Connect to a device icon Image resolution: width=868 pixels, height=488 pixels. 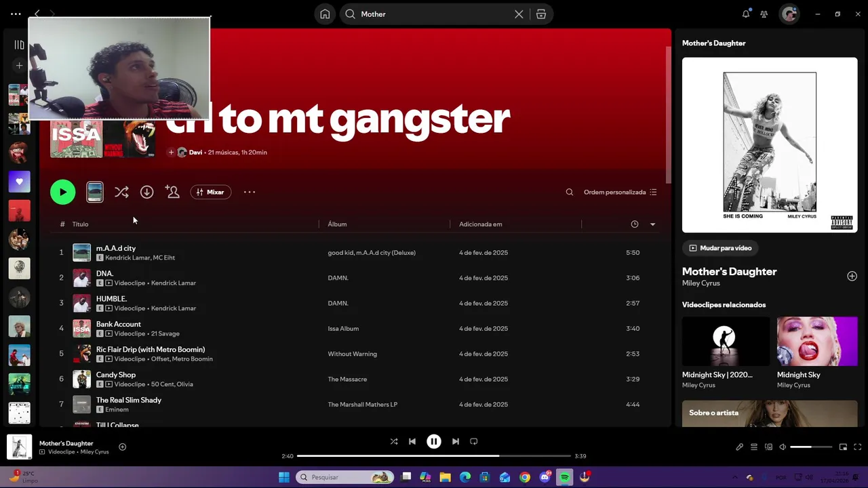tap(768, 447)
